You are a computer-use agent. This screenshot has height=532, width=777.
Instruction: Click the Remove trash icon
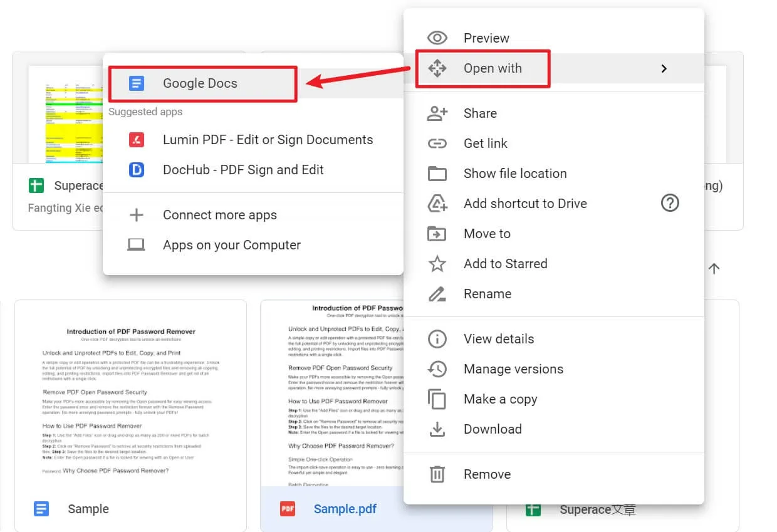coord(438,474)
